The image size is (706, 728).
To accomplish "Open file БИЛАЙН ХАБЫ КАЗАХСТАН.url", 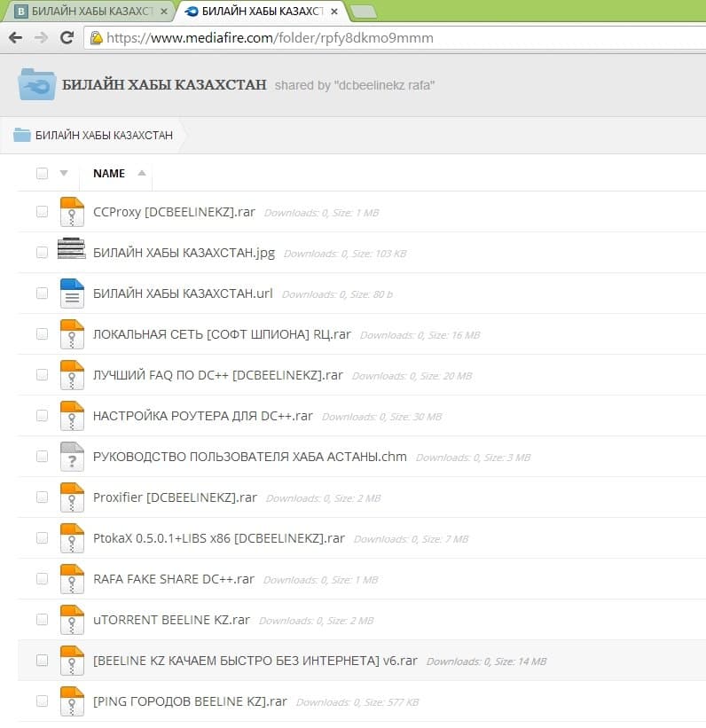I will click(x=183, y=294).
